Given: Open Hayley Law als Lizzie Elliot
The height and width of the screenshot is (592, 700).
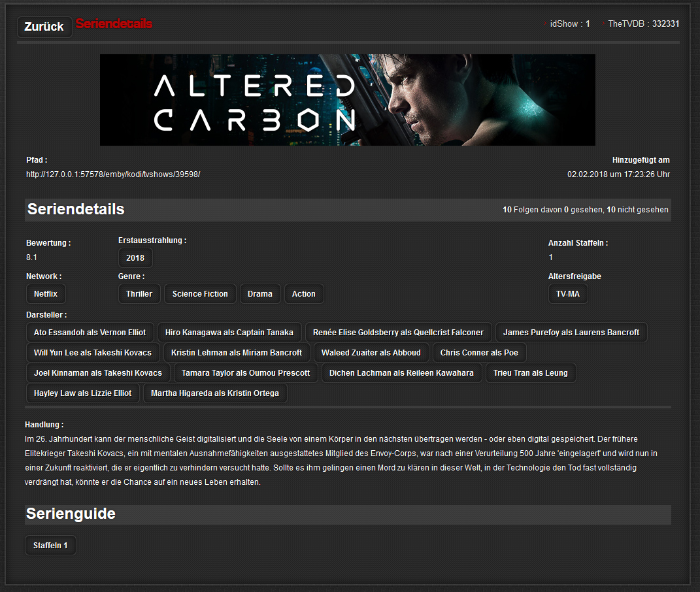Looking at the screenshot, I should tap(82, 393).
